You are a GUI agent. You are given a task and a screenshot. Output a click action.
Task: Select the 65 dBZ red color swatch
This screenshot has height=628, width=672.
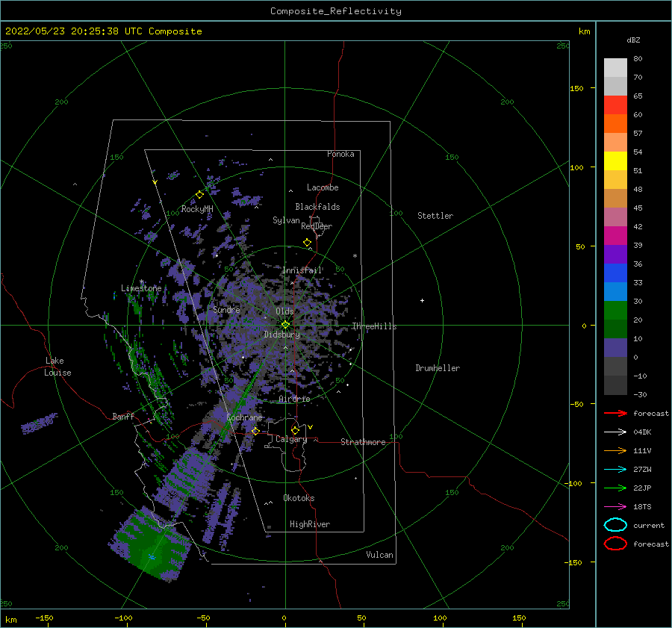(x=615, y=105)
